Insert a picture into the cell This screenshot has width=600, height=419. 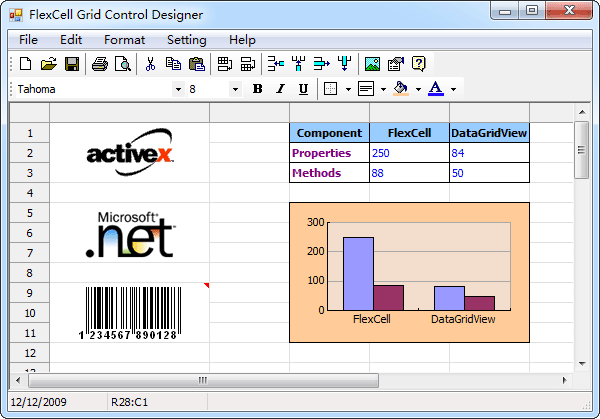pyautogui.click(x=372, y=64)
